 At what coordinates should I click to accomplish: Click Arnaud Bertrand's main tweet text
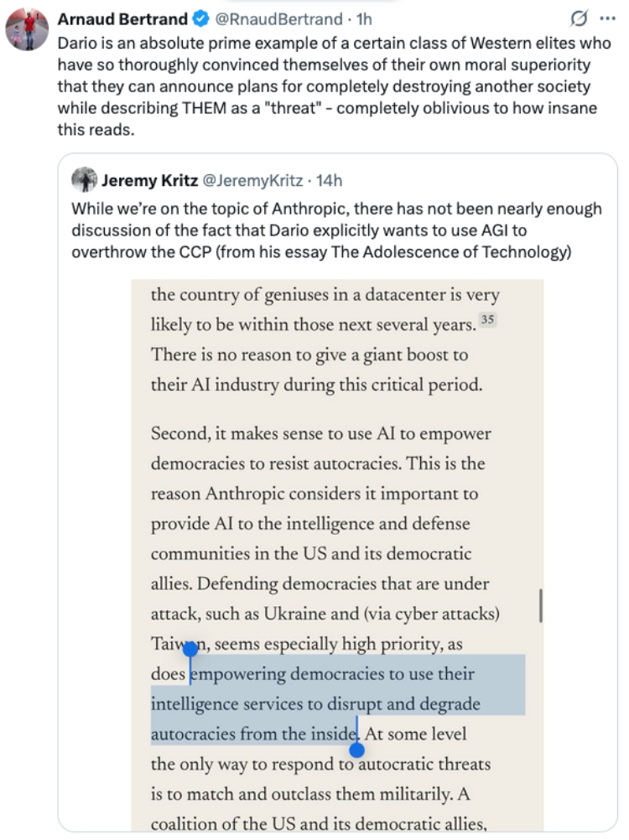coord(335,86)
